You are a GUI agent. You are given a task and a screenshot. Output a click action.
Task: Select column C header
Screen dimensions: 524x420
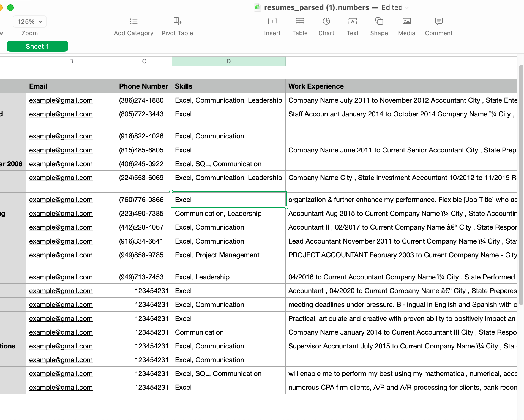(x=144, y=61)
